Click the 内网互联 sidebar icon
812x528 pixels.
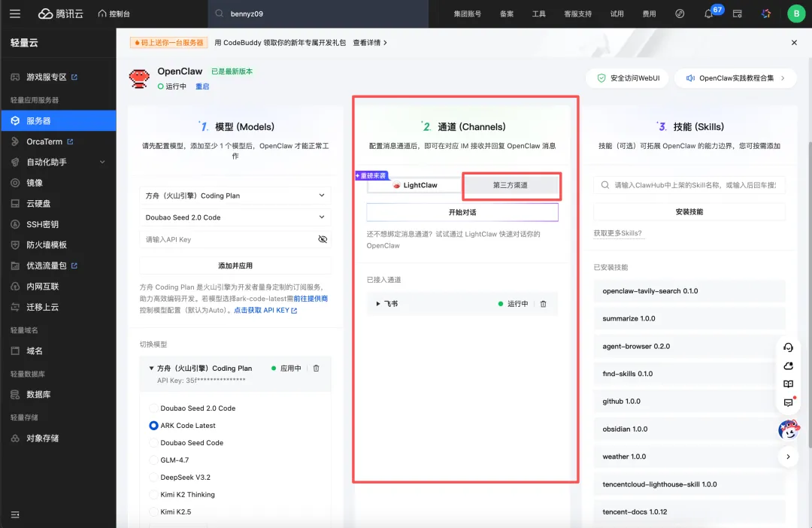click(x=16, y=287)
